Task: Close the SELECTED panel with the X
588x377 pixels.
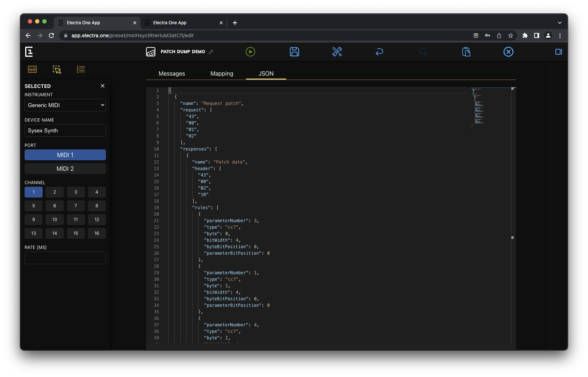Action: 102,86
